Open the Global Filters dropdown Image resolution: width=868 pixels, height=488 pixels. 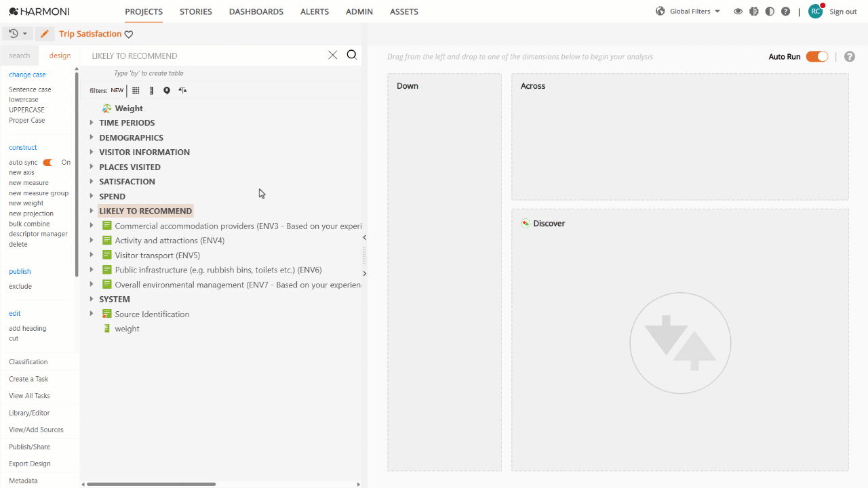click(695, 12)
